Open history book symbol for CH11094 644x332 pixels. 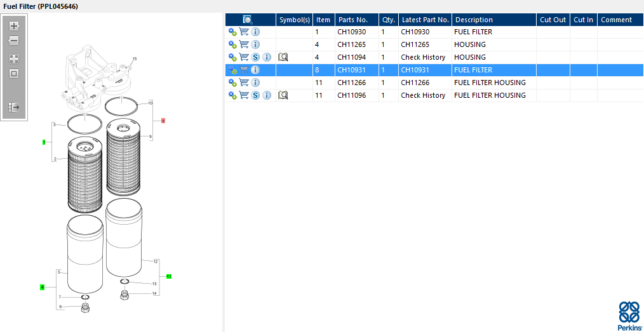coord(283,57)
